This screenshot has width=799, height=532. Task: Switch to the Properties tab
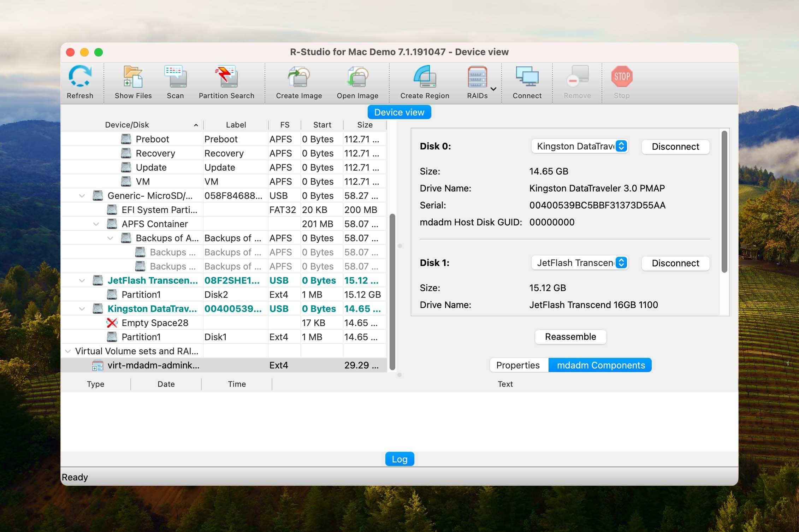[x=518, y=365]
